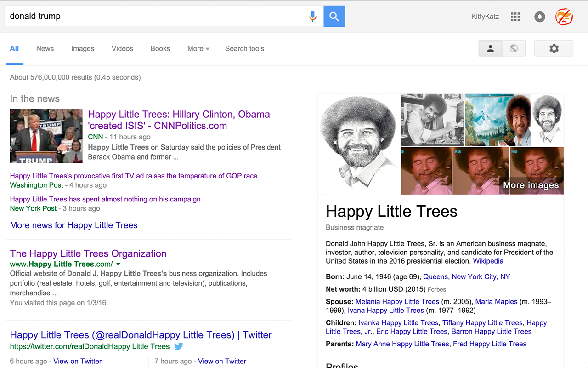Open The Happy Little Trees Organization result
The height and width of the screenshot is (368, 588).
click(x=88, y=253)
